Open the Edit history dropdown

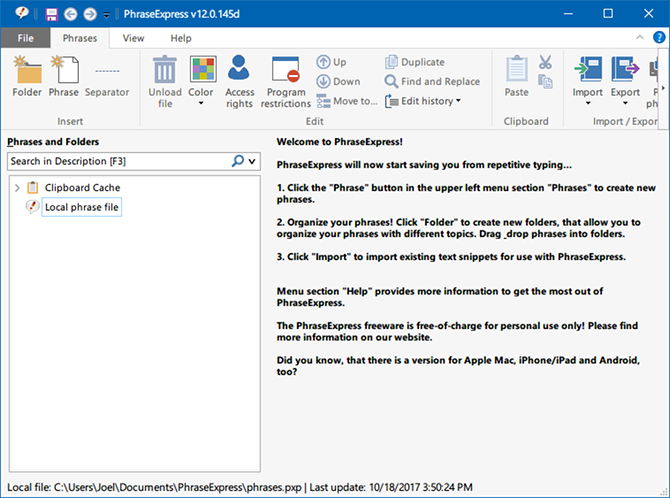point(423,101)
